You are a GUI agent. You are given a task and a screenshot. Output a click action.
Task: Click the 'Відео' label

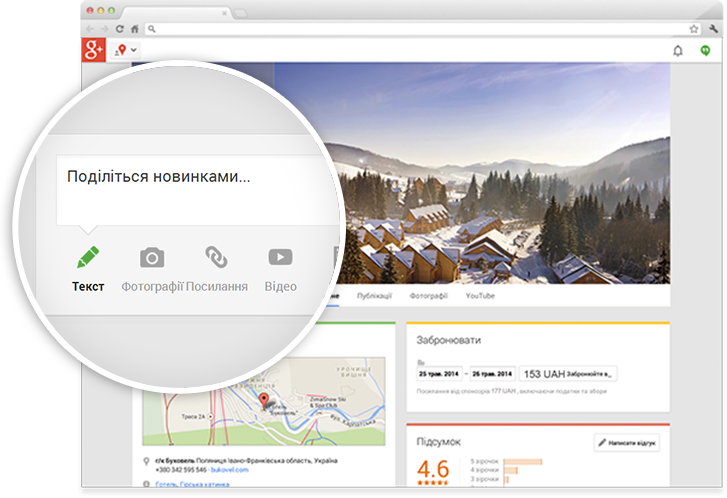pyautogui.click(x=281, y=287)
